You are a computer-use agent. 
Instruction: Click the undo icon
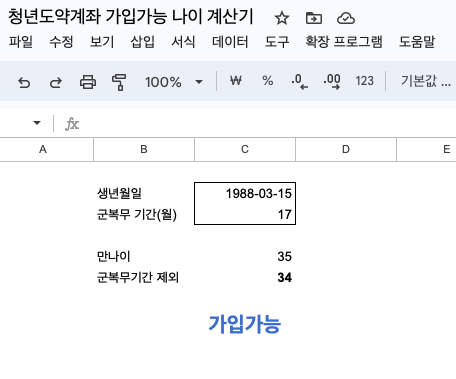pyautogui.click(x=24, y=82)
